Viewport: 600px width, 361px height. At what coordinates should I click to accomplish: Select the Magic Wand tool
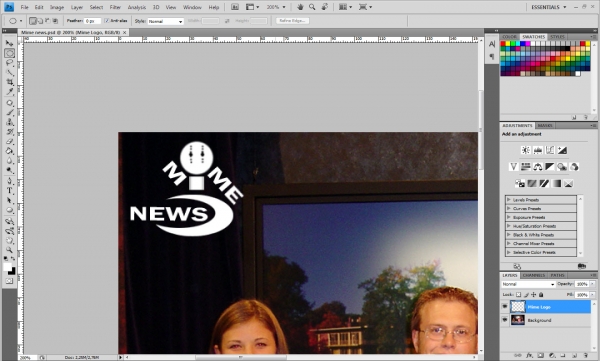[10, 73]
